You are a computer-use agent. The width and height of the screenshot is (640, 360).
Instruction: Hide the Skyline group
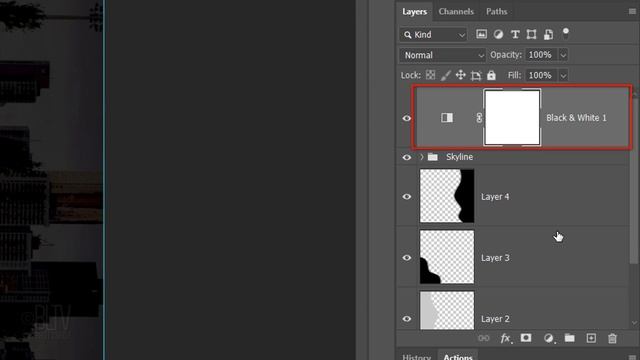(407, 157)
